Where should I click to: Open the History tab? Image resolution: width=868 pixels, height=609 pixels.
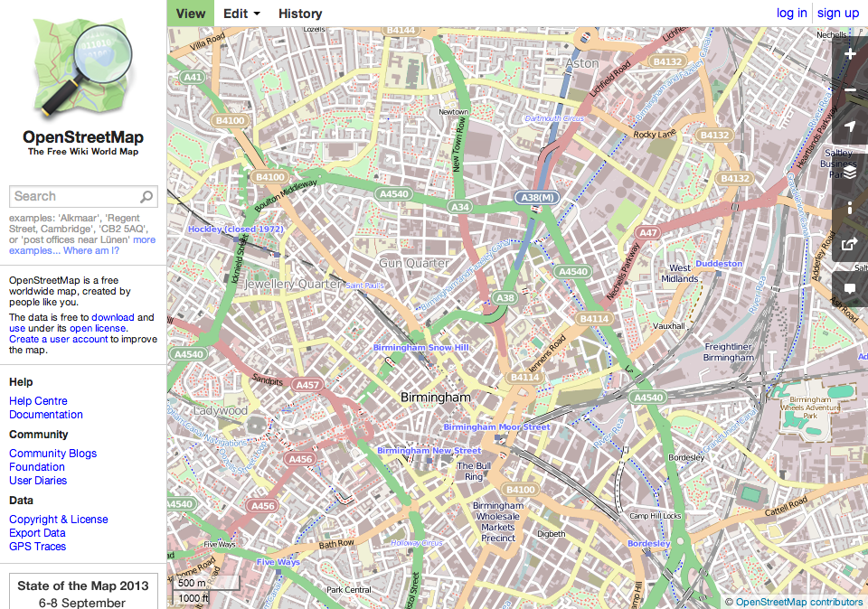(x=300, y=14)
